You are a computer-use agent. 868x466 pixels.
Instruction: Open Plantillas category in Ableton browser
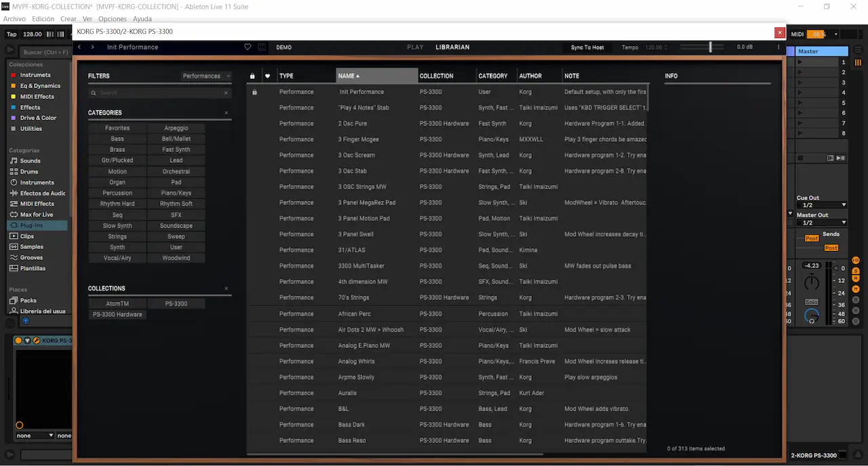pyautogui.click(x=33, y=269)
